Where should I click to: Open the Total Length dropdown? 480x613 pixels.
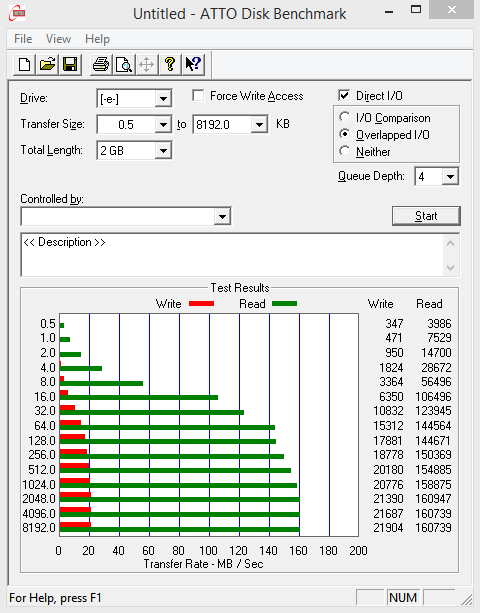(163, 151)
